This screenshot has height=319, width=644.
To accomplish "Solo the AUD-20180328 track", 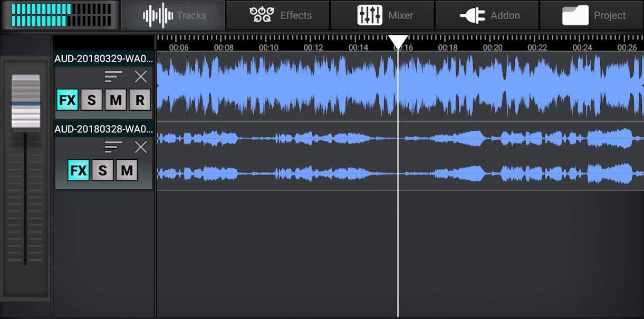I will click(x=102, y=170).
